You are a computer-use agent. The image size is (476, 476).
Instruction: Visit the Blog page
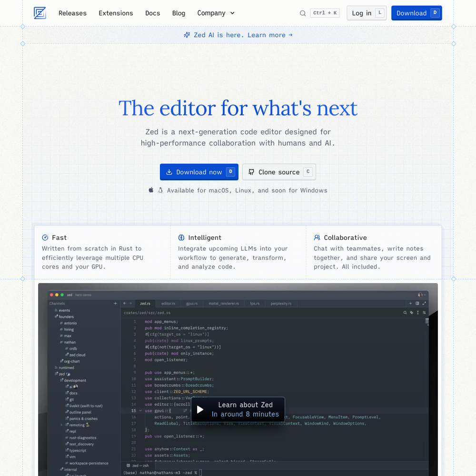(x=178, y=13)
